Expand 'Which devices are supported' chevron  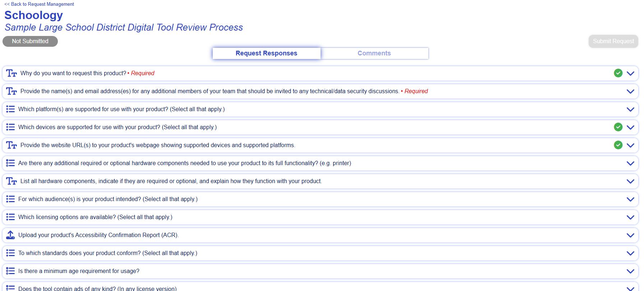click(x=630, y=127)
